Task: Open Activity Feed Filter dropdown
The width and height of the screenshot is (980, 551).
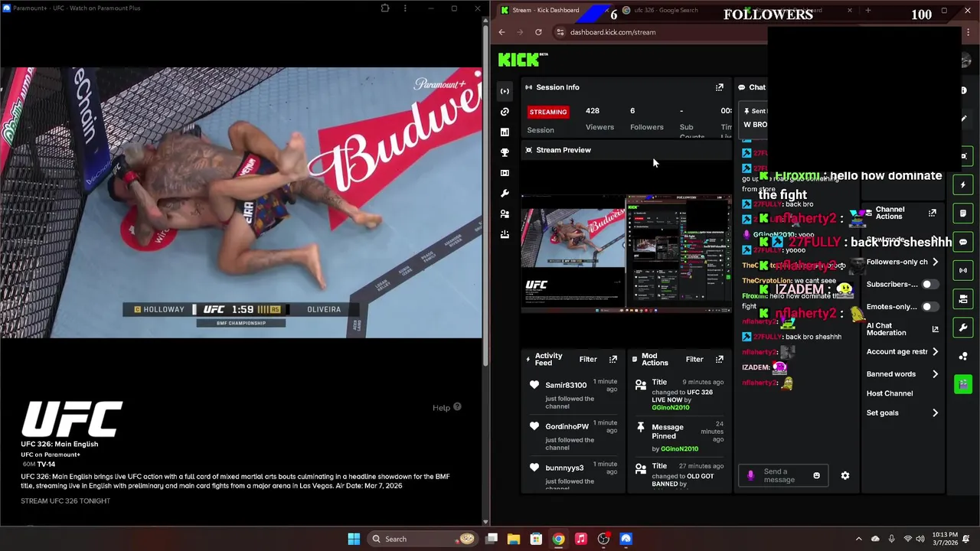Action: coord(588,359)
